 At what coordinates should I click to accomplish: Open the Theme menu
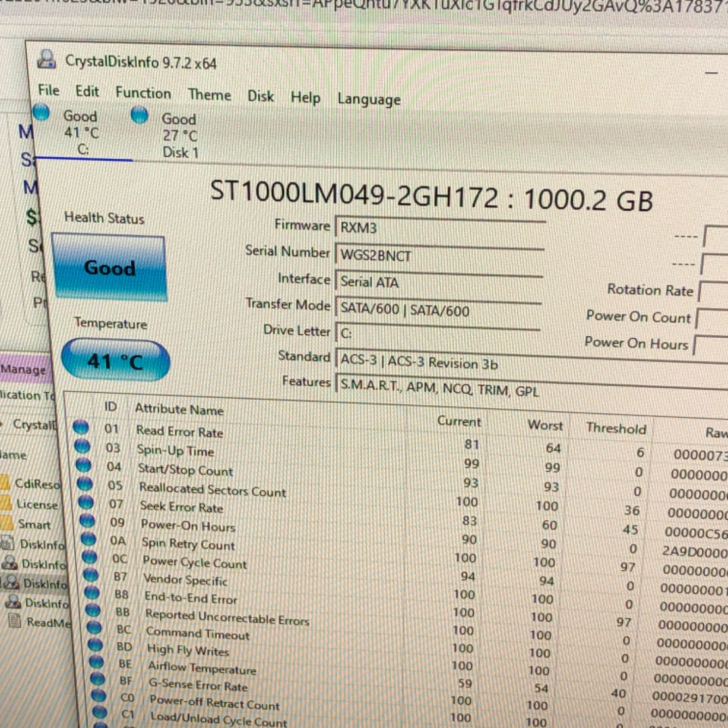(209, 95)
